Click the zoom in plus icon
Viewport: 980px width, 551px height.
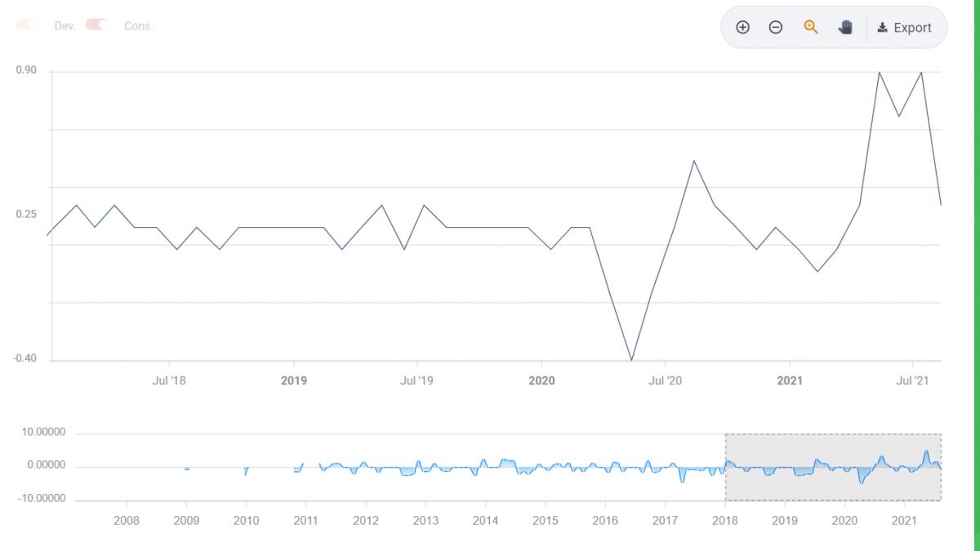pos(742,27)
